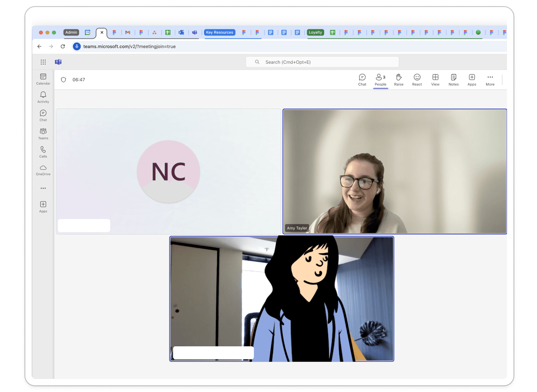This screenshot has height=392, width=537.
Task: Click the Amy Tayler name label
Action: [x=297, y=228]
